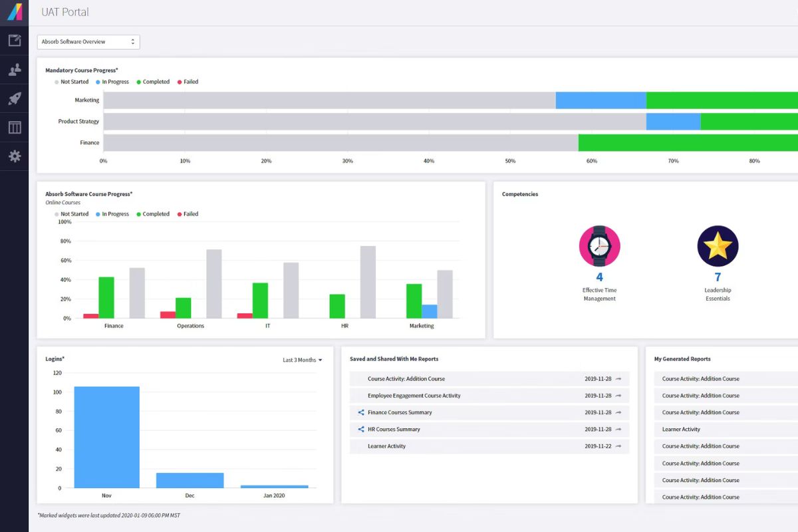The height and width of the screenshot is (532, 798).
Task: Toggle Completed legend in Absorb Software Course Progress
Action: tap(153, 214)
